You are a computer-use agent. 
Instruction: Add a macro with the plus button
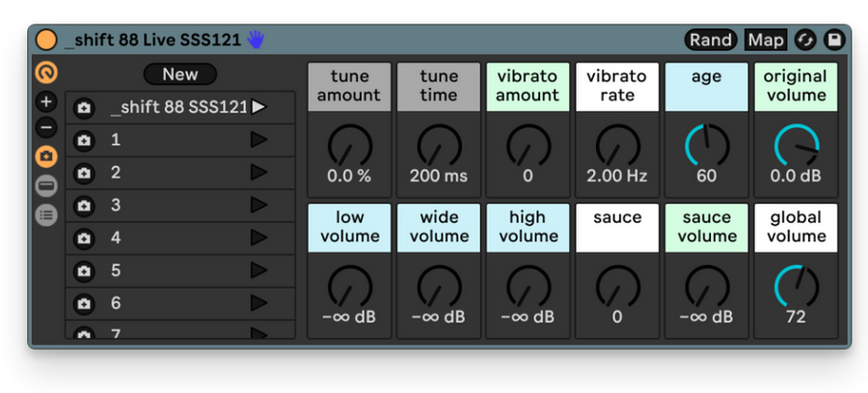46,101
